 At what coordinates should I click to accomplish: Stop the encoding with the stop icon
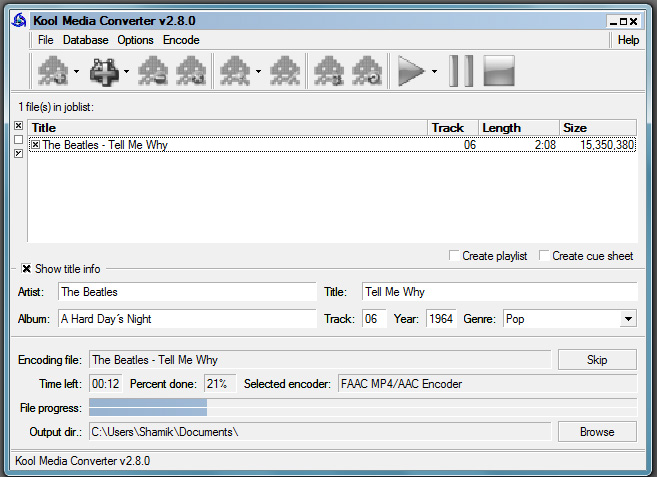click(x=498, y=71)
